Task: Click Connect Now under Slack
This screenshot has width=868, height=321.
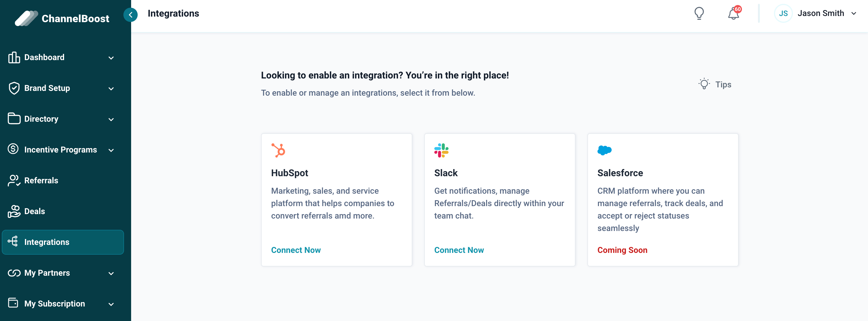Action: [459, 250]
